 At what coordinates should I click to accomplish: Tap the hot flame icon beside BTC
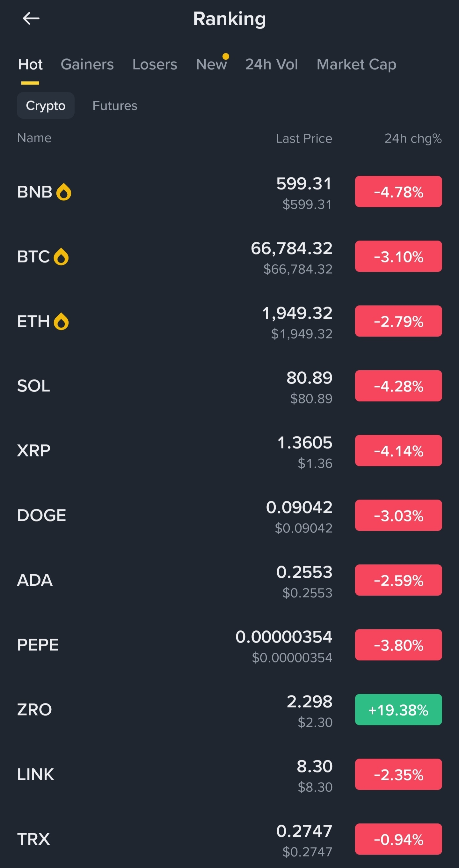61,257
